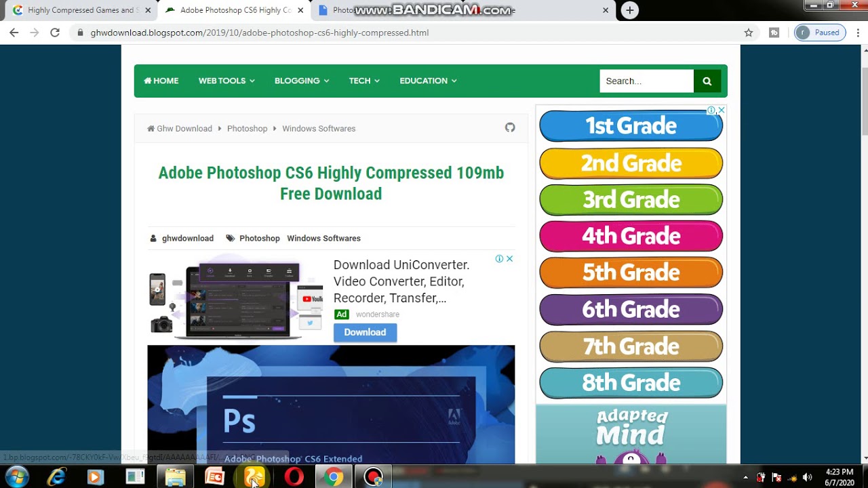The width and height of the screenshot is (868, 488).
Task: Open Photoshop breadcrumb link
Action: tap(247, 128)
